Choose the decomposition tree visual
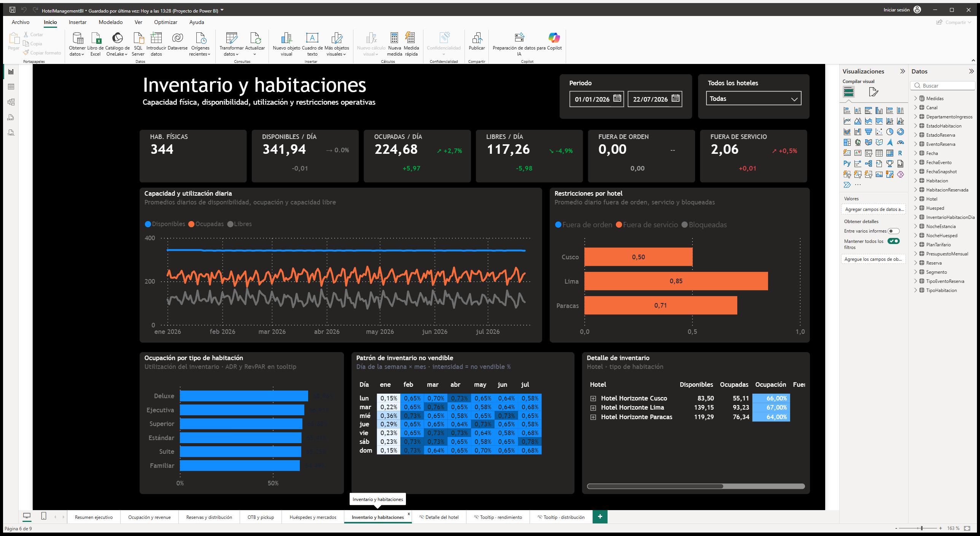Image resolution: width=980 pixels, height=536 pixels. click(x=868, y=164)
